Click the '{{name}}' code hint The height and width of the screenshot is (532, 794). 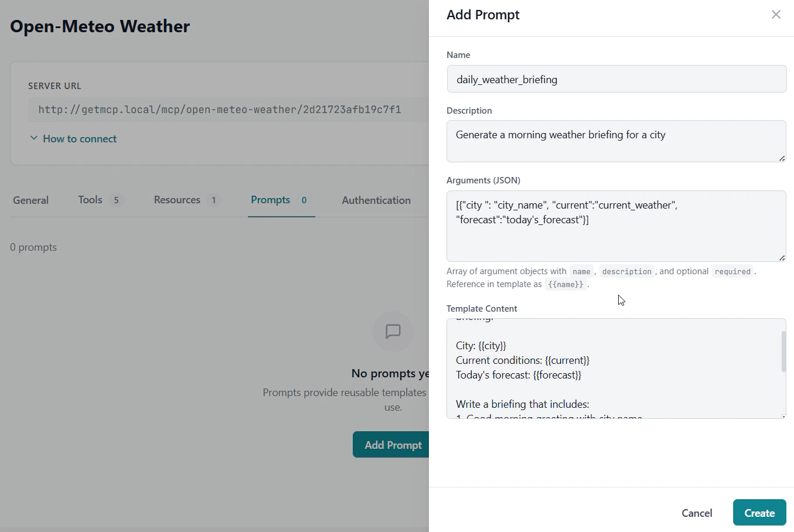point(565,284)
